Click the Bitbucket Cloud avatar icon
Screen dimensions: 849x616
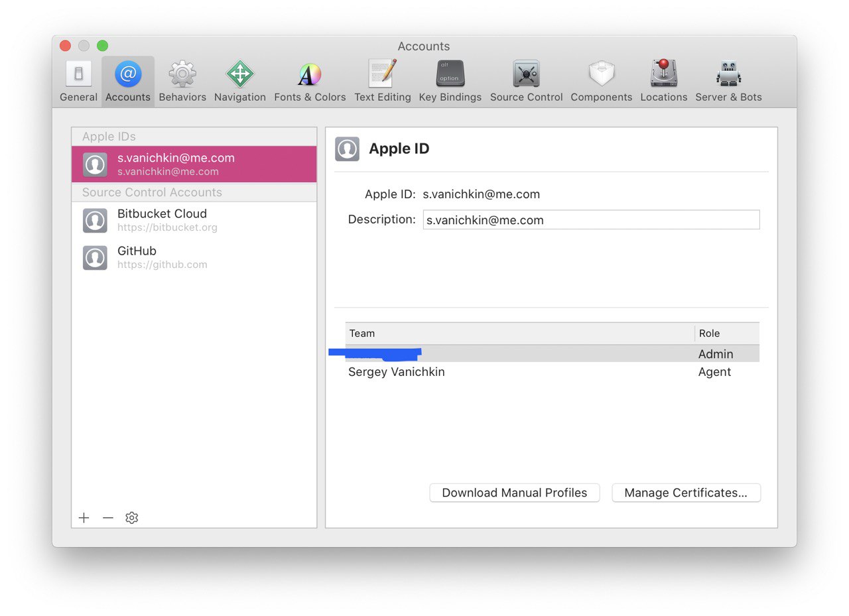95,220
